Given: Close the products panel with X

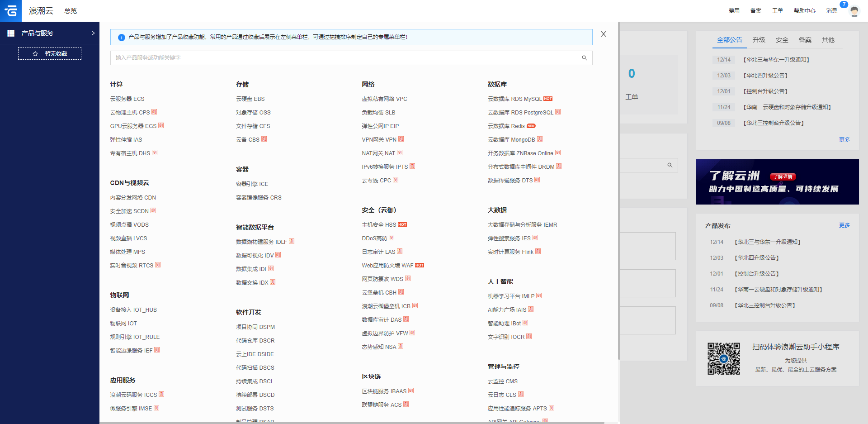Looking at the screenshot, I should click(604, 34).
